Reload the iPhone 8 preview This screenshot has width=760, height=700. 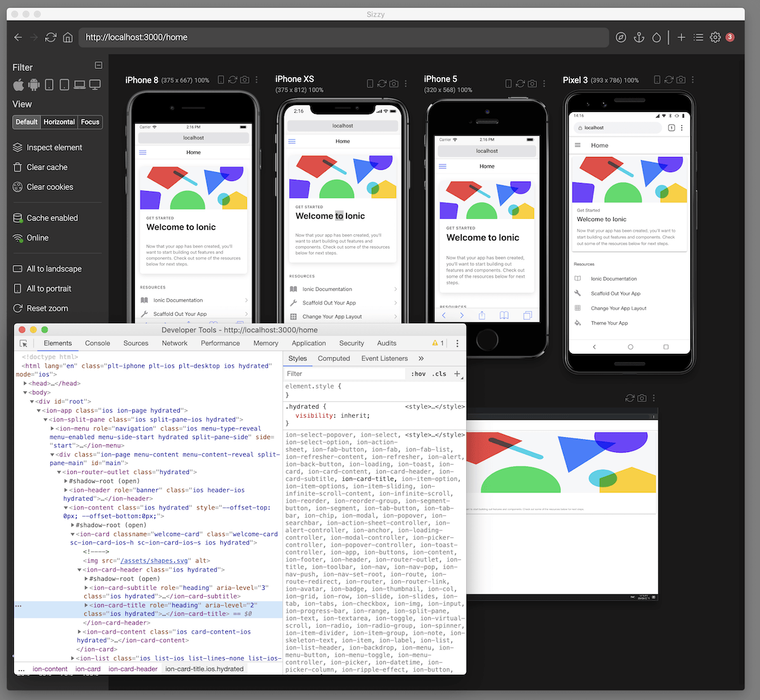coord(232,80)
